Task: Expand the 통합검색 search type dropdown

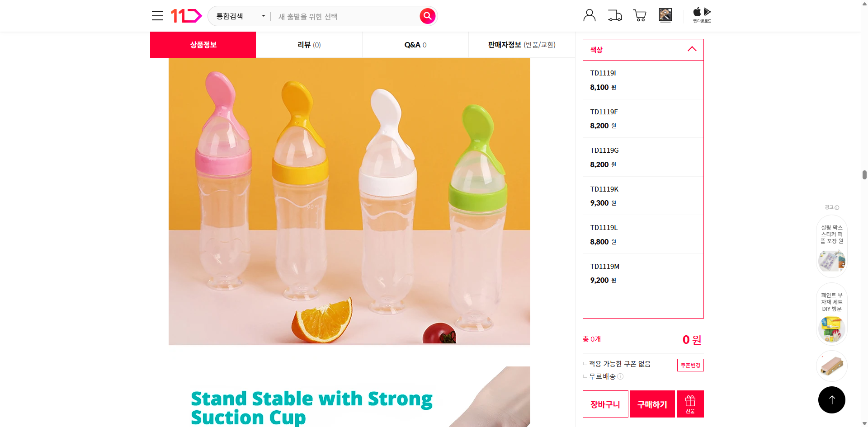Action: (x=240, y=16)
